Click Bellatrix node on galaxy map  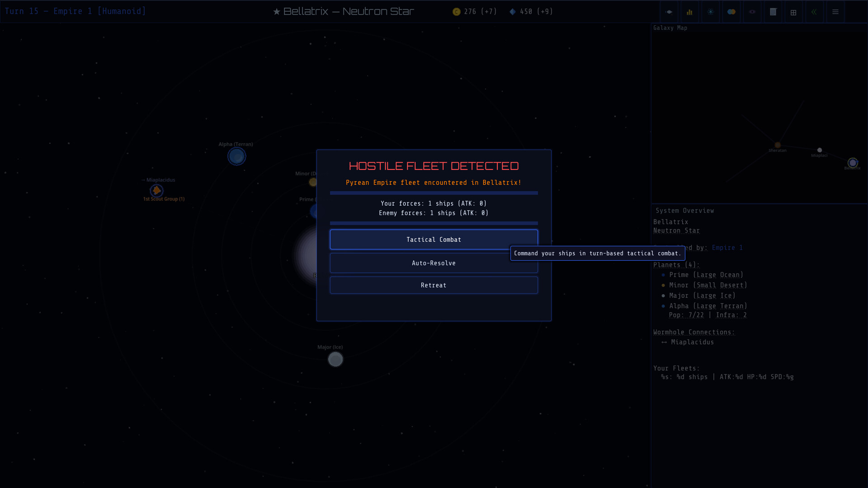tap(853, 163)
